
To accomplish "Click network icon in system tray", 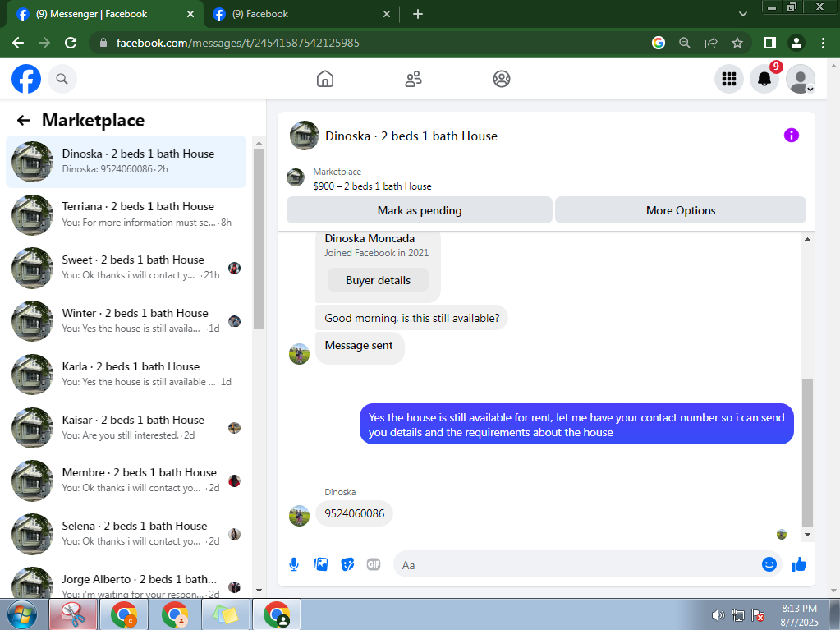I will click(x=737, y=615).
